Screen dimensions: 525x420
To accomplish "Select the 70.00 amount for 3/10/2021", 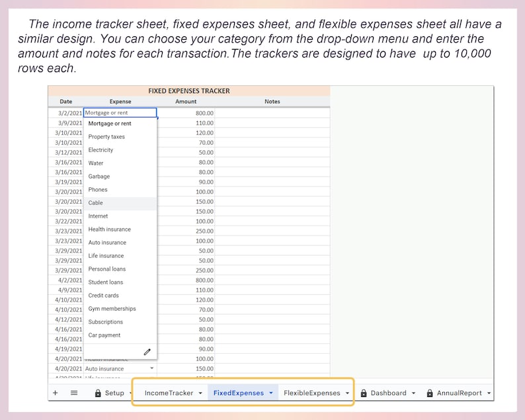I will tap(186, 143).
